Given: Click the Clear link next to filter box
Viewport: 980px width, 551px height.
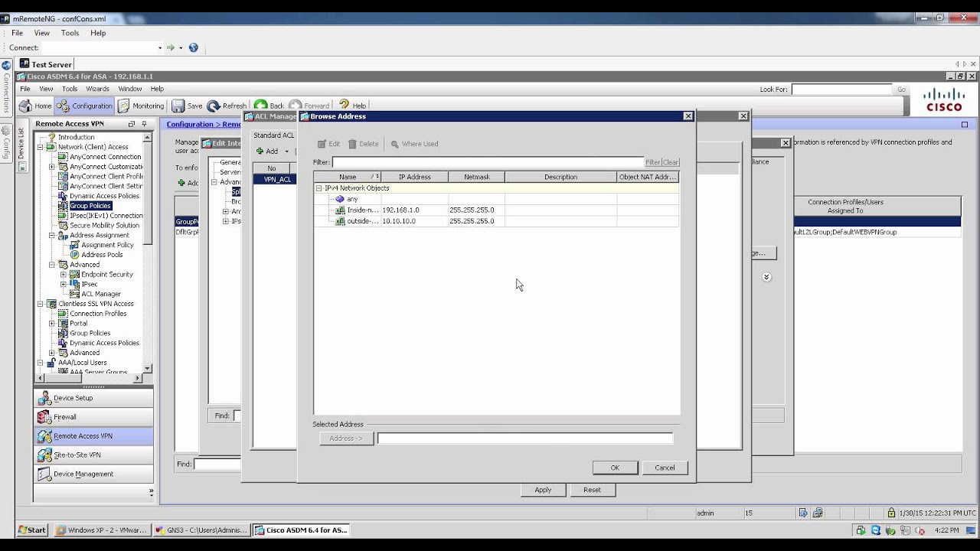Looking at the screenshot, I should 671,162.
